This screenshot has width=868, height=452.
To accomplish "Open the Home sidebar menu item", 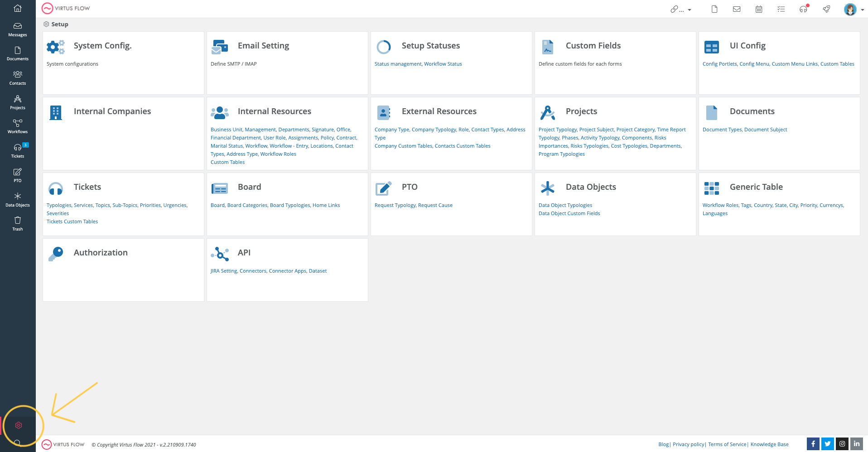I will tap(17, 8).
